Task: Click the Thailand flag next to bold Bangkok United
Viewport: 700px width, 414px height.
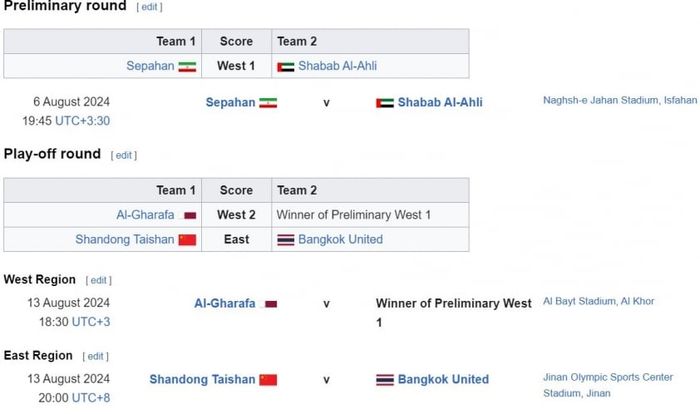Action: 385,380
